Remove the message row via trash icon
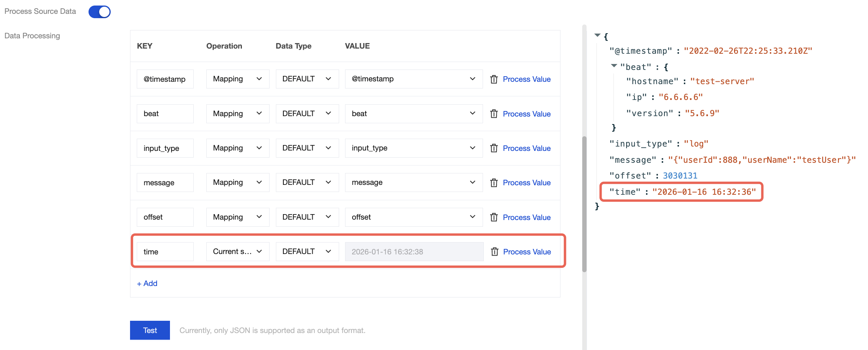The width and height of the screenshot is (868, 350). coord(494,183)
